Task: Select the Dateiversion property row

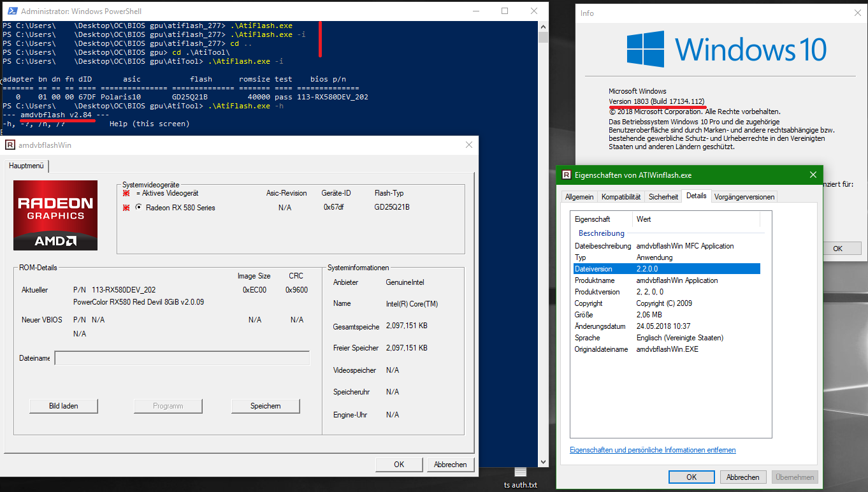Action: [667, 269]
